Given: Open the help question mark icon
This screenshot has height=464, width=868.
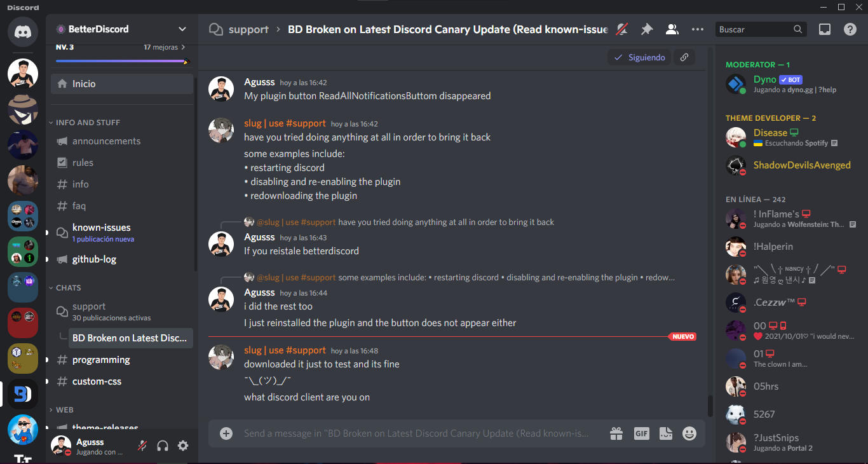Looking at the screenshot, I should (850, 29).
